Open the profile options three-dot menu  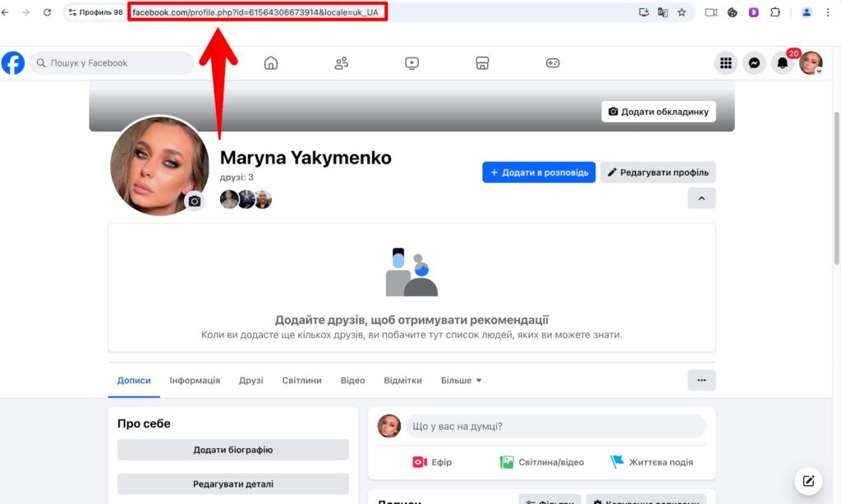(702, 380)
